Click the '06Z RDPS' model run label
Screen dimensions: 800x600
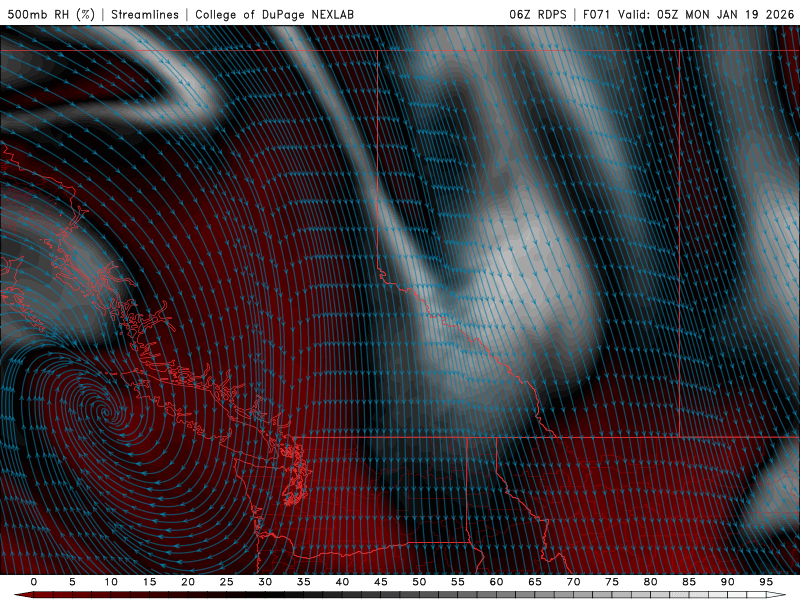pos(538,14)
